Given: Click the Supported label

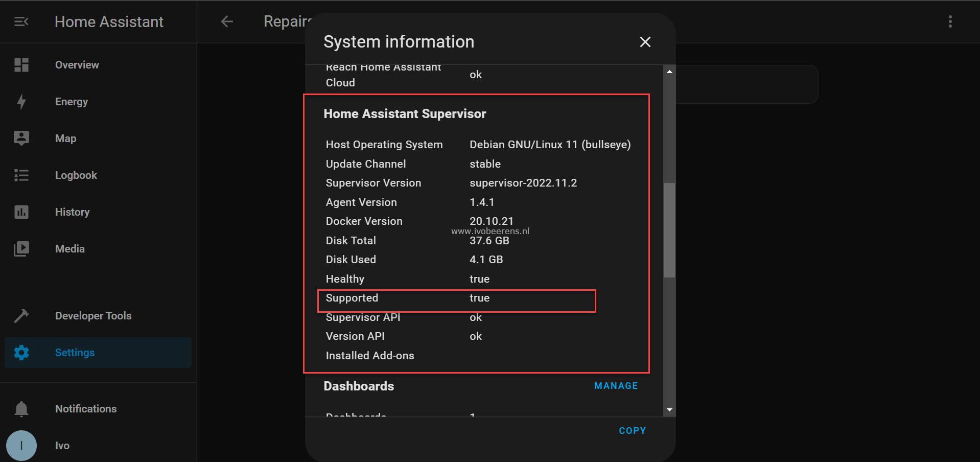Looking at the screenshot, I should point(352,298).
